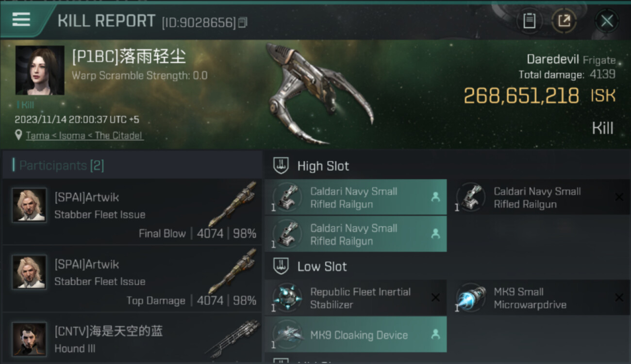
Task: Open Republic Fleet Inertial Stabilizer item
Action: point(356,298)
